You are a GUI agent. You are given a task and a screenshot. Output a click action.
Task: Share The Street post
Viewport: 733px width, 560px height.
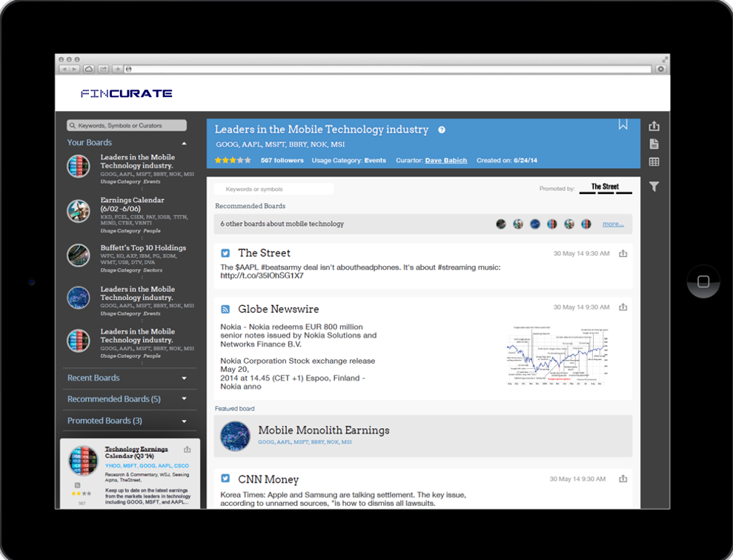[623, 253]
